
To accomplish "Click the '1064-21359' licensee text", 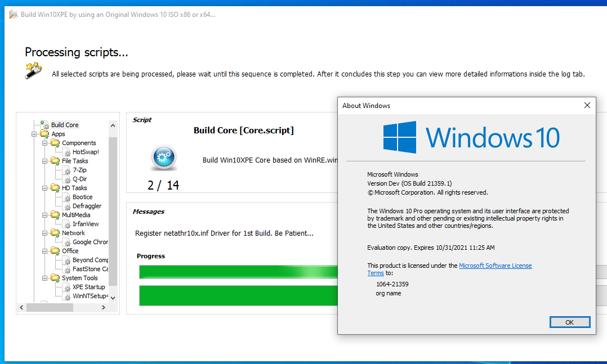I will point(392,284).
